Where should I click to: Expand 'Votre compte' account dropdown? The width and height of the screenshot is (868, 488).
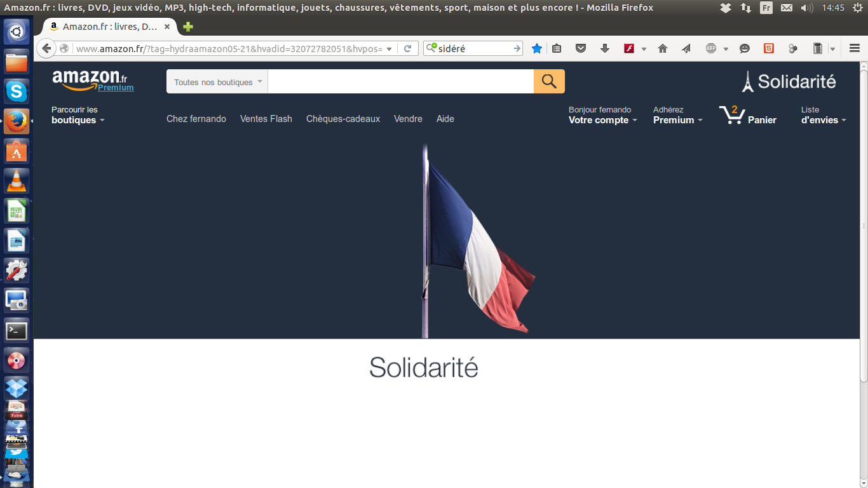coord(602,115)
